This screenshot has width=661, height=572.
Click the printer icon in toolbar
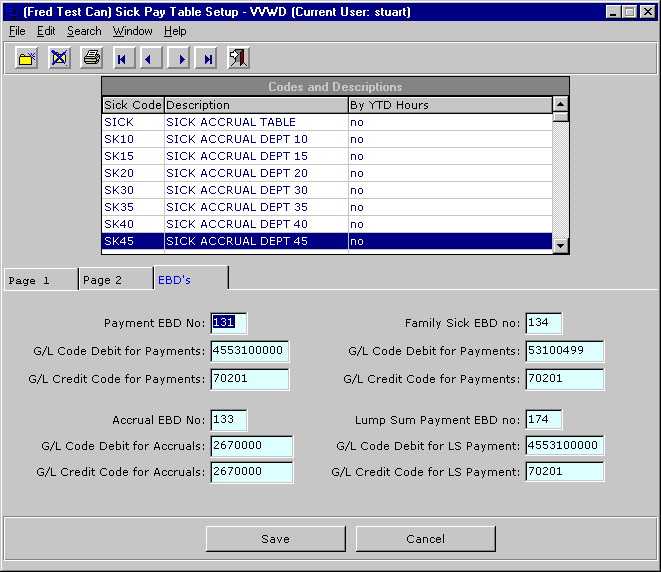click(x=92, y=58)
